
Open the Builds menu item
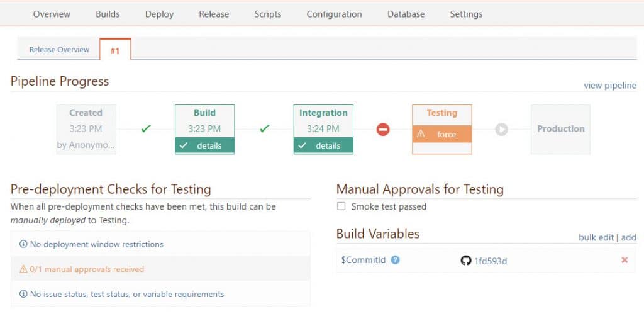(108, 14)
